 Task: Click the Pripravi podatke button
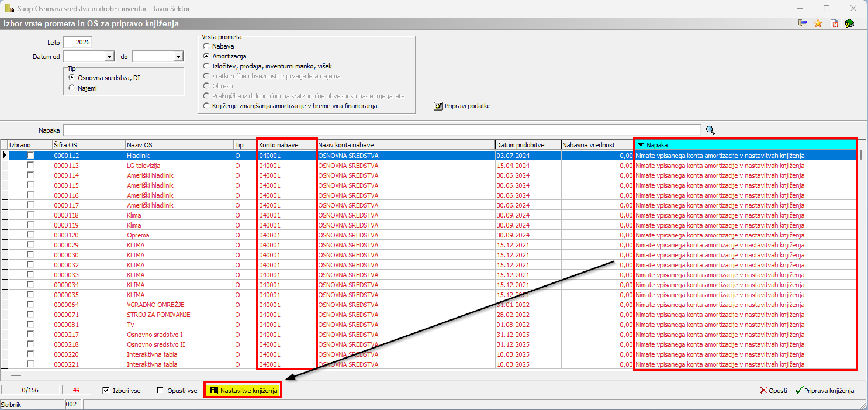click(462, 106)
